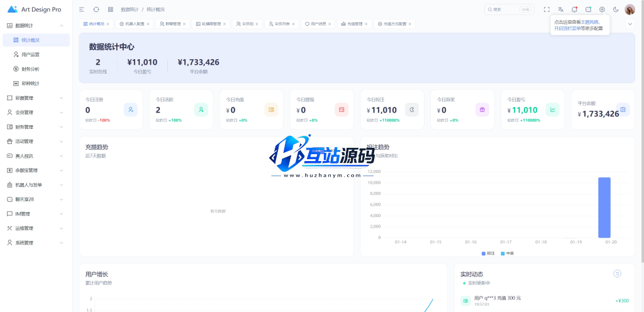Click the refresh page icon in top bar

click(96, 9)
